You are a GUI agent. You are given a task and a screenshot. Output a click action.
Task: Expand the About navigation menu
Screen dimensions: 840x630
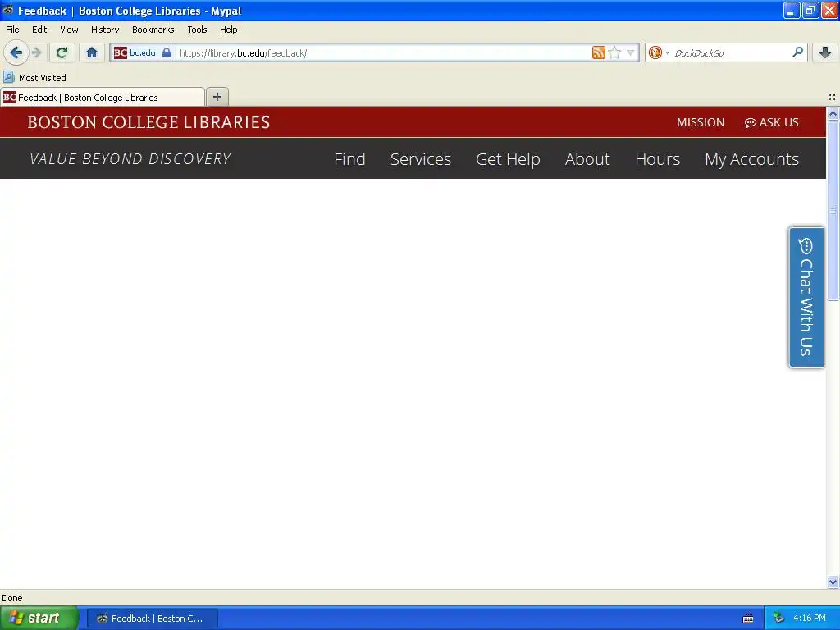(x=587, y=159)
